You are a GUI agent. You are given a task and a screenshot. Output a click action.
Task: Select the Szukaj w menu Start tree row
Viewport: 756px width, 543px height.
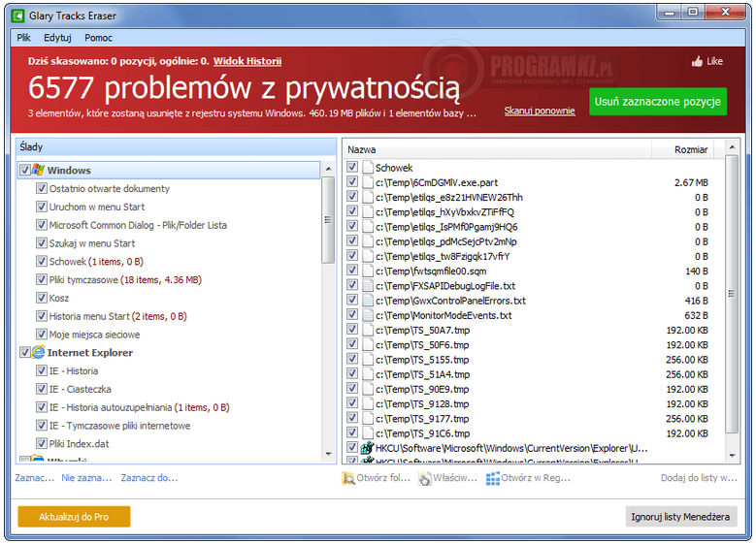[x=92, y=243]
